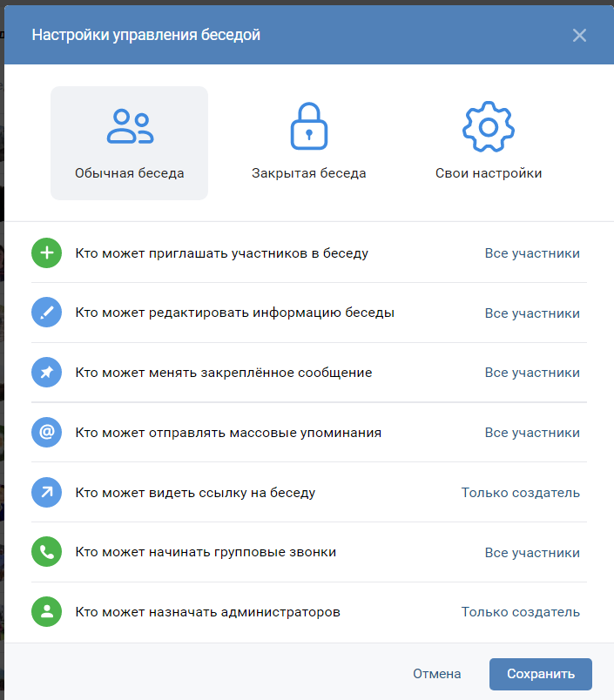
Task: Open 'Все участники' dropdown for inviting participants
Action: point(532,253)
